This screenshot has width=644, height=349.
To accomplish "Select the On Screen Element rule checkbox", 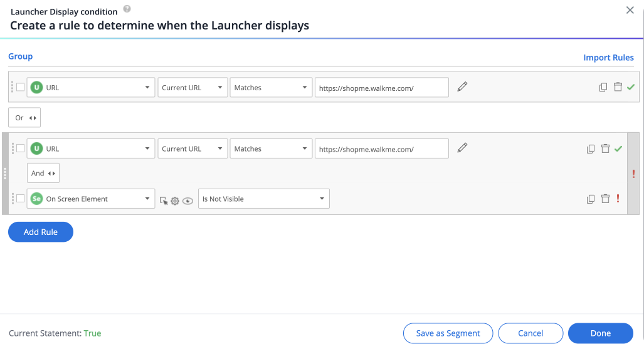I will [x=21, y=199].
